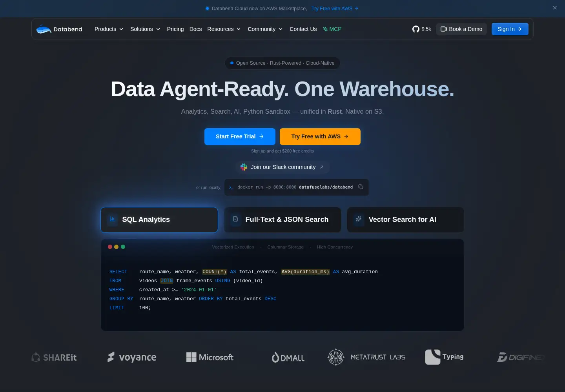Open the Docs page
Screen dimensions: 565x392
click(195, 29)
